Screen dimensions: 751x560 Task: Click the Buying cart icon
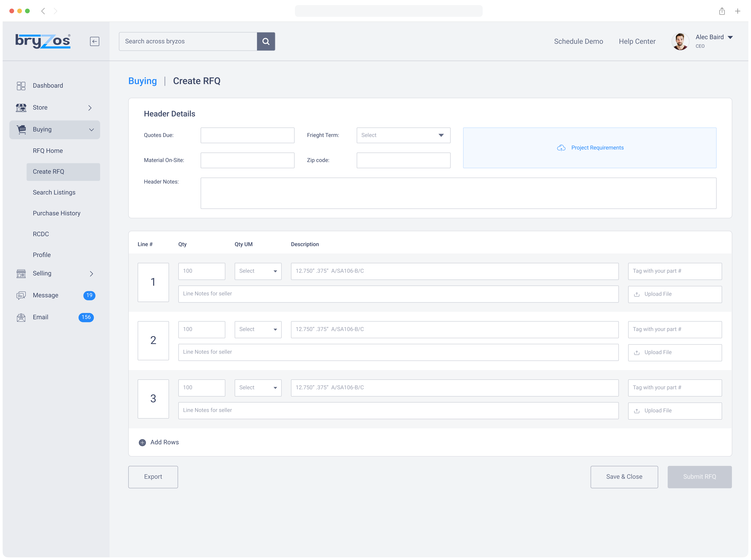21,129
